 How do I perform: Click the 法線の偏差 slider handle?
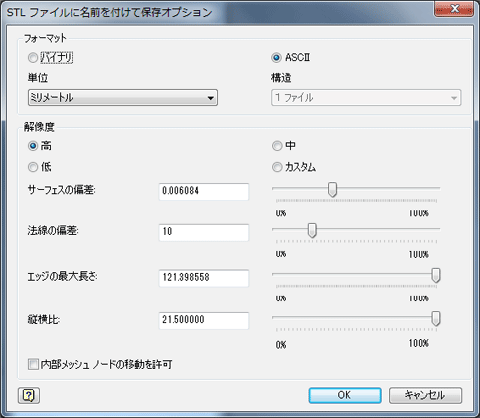[312, 230]
